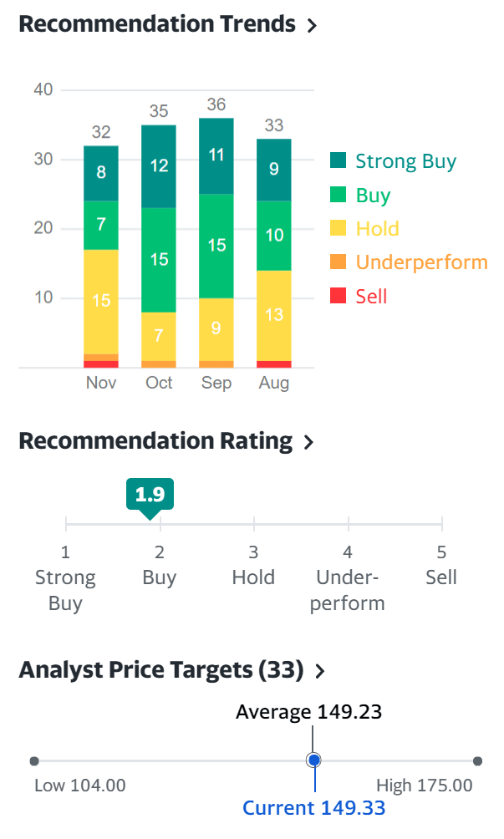The image size is (504, 839).
Task: Expand Analyst Price Targets chevron
Action: point(319,671)
